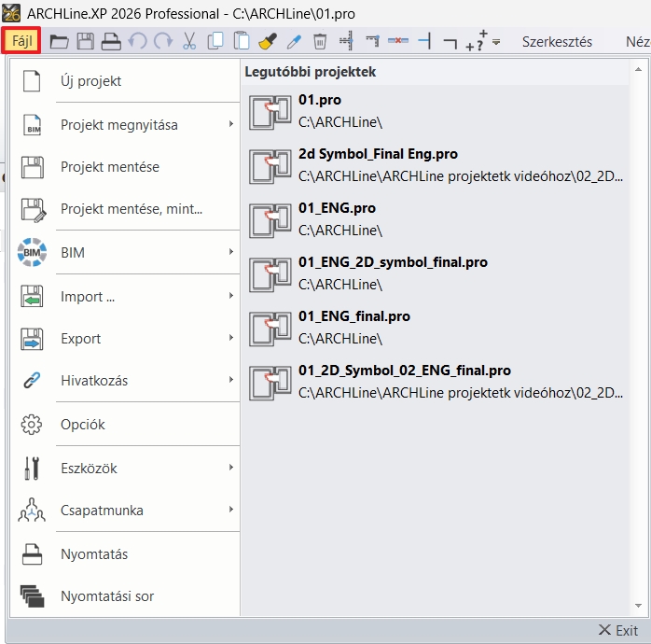Choose Új projekt from the file menu
651x644 pixels.
click(91, 81)
